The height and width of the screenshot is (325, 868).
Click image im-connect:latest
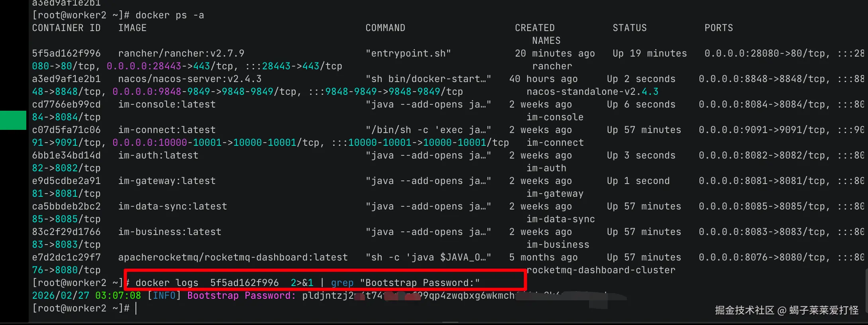pyautogui.click(x=167, y=130)
